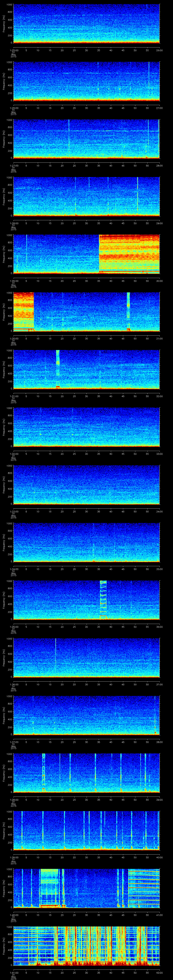173x980 pixels.
Task: Click the yellow noise block near 15 seconds in the 1:40:00 panel
Action: point(50,888)
